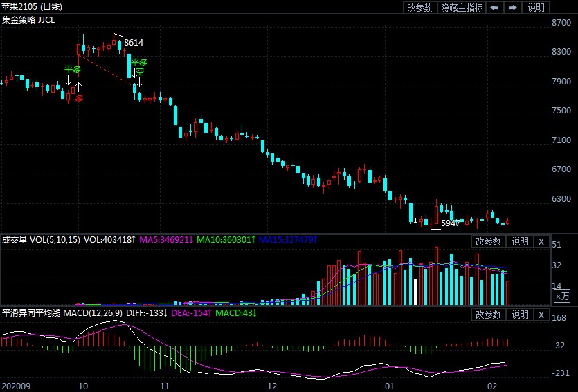Viewport: 578px width, 392px height.
Task: Click the green 空 short signal marker
Action: (x=139, y=72)
